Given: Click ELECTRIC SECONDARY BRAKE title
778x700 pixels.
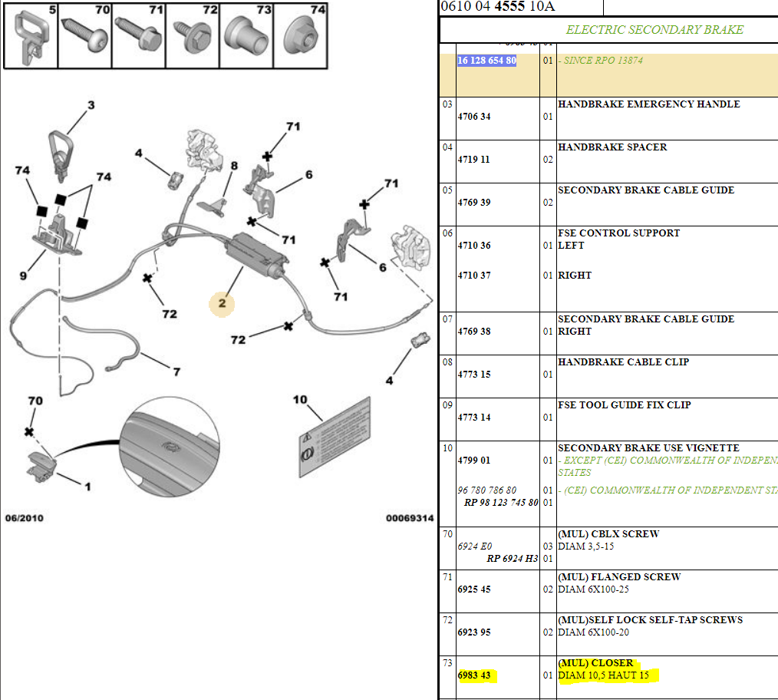Looking at the screenshot, I should (654, 30).
